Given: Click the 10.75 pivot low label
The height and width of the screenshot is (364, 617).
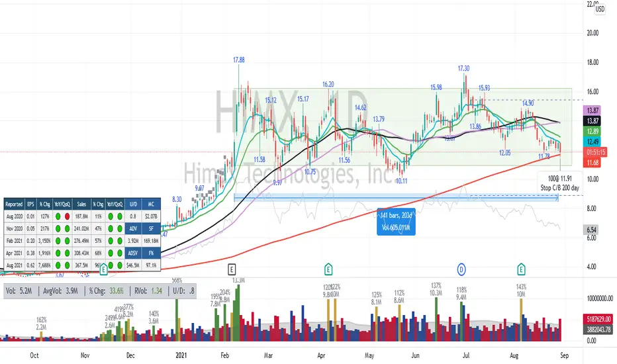Looking at the screenshot, I should (310, 172).
